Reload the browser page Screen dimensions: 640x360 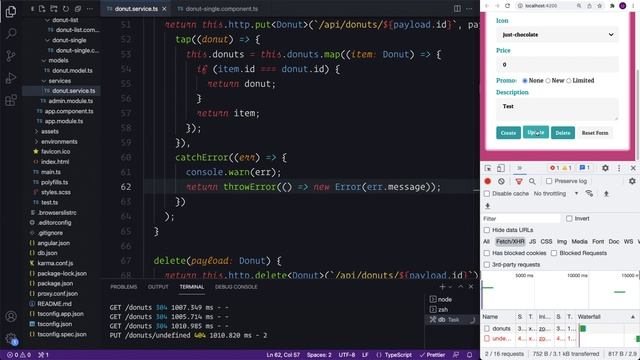pos(507,6)
